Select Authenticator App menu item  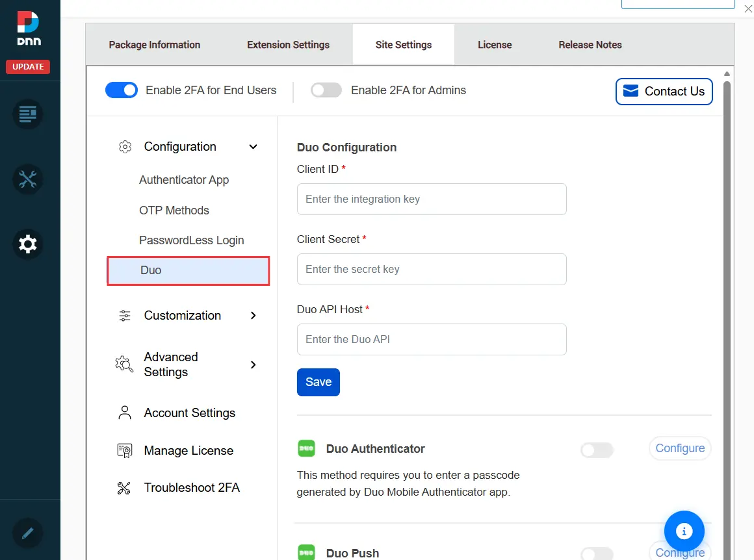tap(184, 180)
